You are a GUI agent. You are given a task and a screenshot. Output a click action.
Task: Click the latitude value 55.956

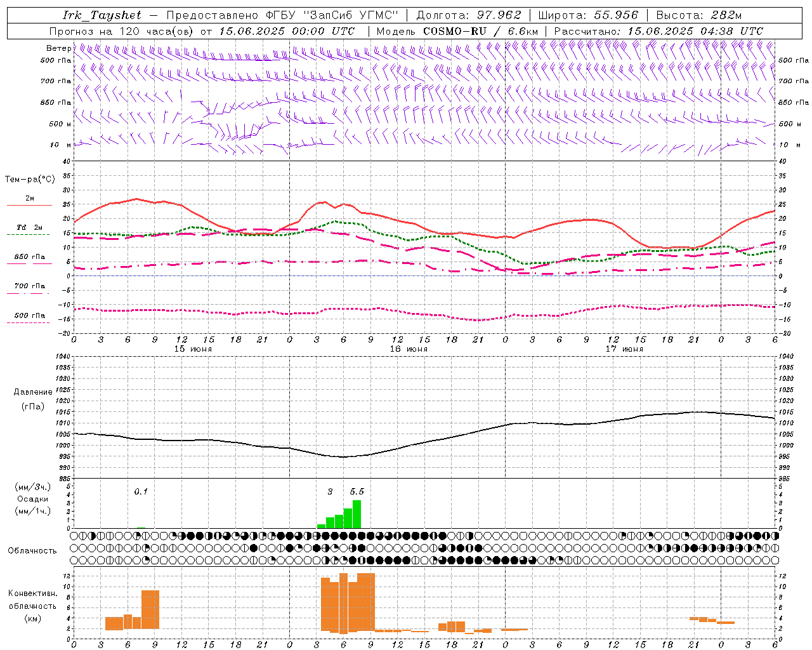[616, 15]
